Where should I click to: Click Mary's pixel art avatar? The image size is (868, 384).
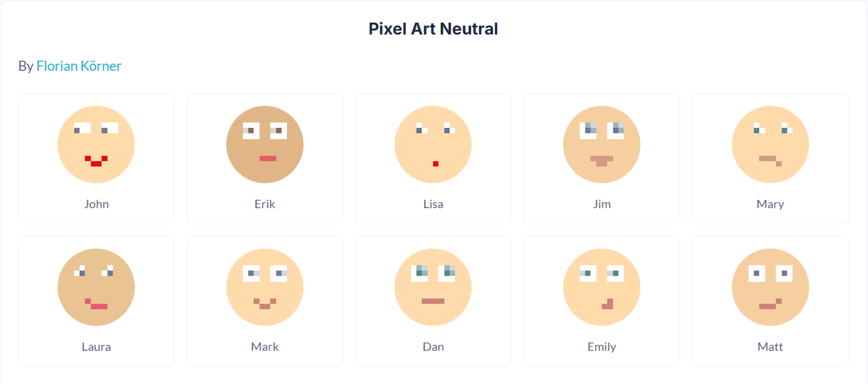click(771, 144)
